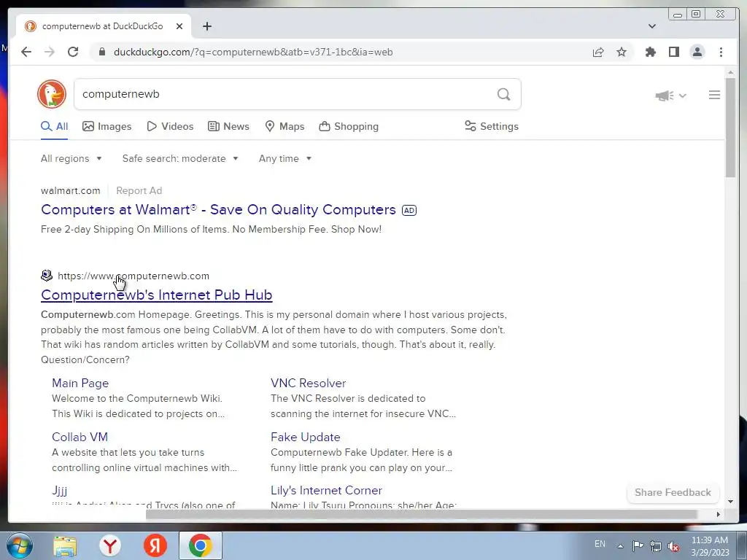Screen dimensions: 747x560
Task: Click the vertical scrollbar up arrow
Action: coord(730,73)
